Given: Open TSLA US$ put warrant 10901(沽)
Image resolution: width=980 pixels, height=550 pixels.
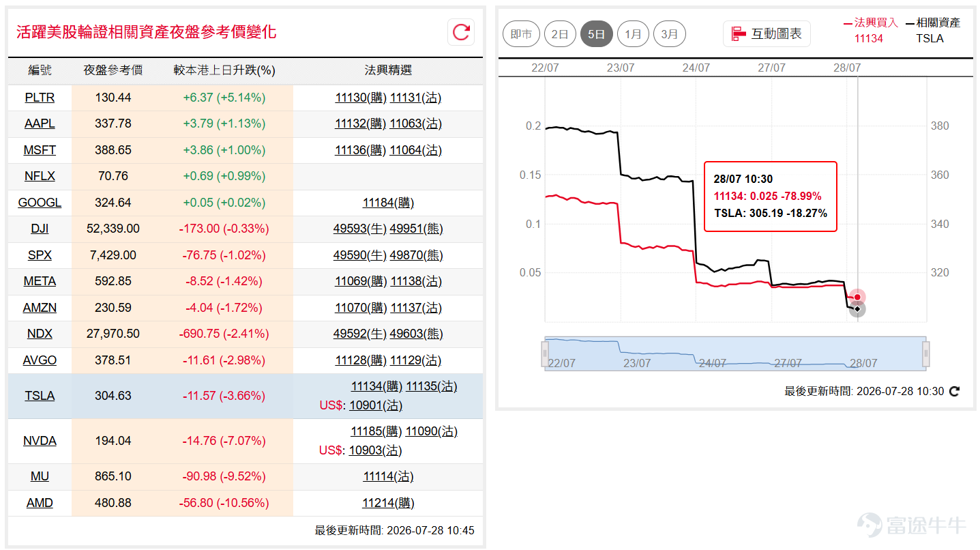Looking at the screenshot, I should [376, 405].
